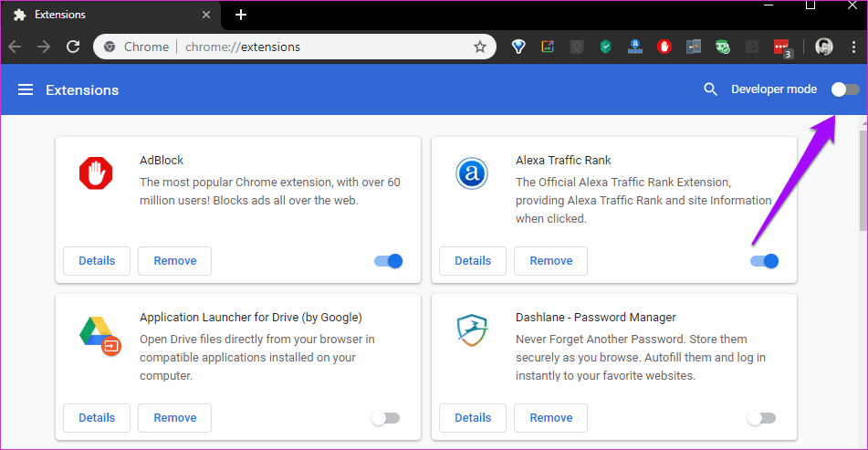Viewport: 868px width, 450px height.
Task: Open the Chrome profile avatar
Action: coord(823,47)
